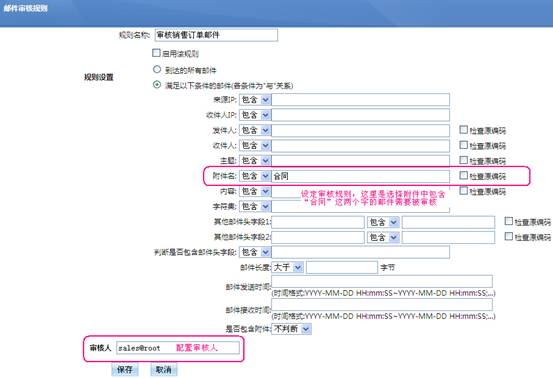Screen dimensions: 553x378
Task: Enable the 启用该规则 checkbox
Action: 156,53
